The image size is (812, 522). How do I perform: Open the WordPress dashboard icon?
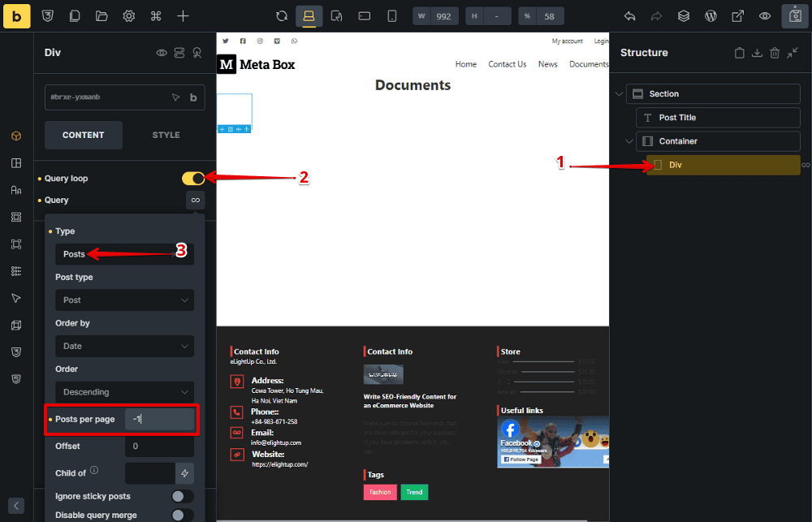tap(710, 16)
